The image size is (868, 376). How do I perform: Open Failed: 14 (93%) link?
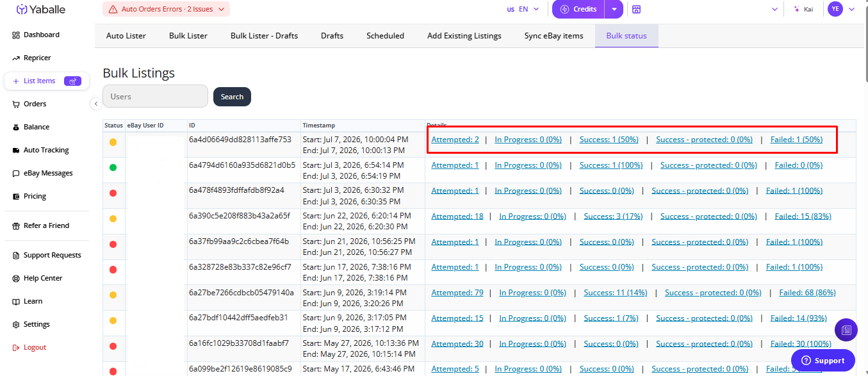799,318
